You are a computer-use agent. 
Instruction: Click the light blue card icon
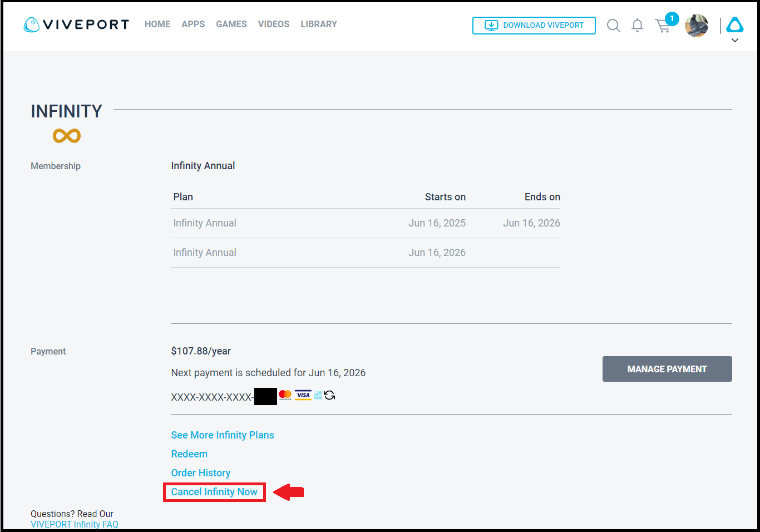[318, 395]
